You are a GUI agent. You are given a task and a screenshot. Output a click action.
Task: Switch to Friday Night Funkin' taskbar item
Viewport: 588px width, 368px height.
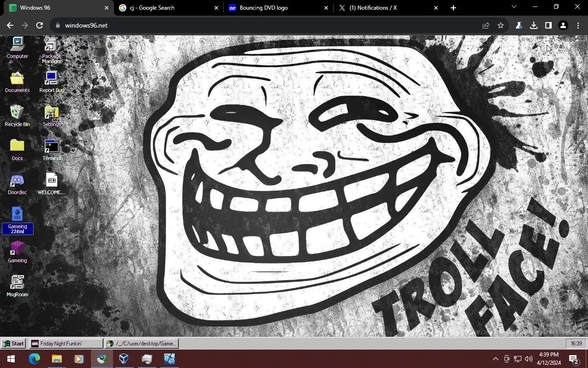pyautogui.click(x=66, y=344)
